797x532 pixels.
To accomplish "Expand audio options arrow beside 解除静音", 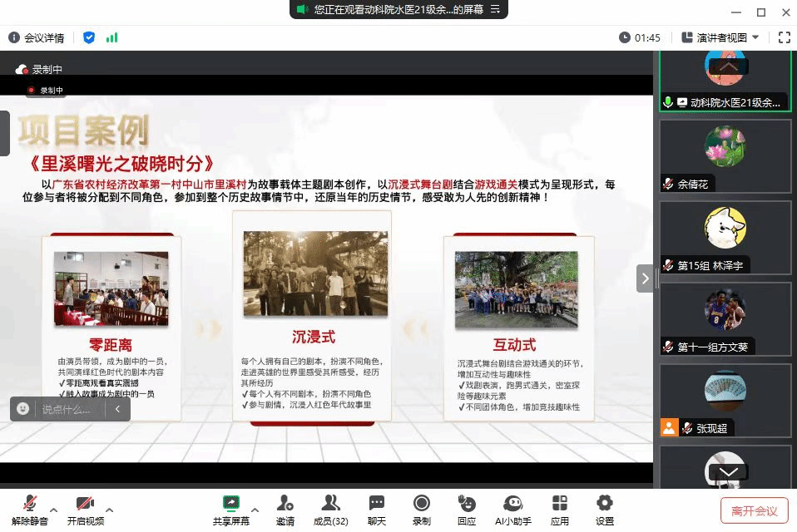I will pos(54,510).
